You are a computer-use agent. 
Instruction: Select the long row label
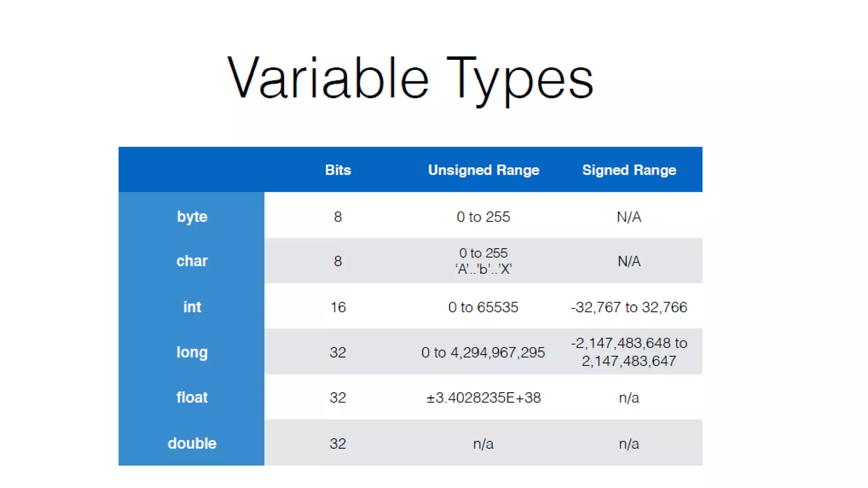click(192, 352)
